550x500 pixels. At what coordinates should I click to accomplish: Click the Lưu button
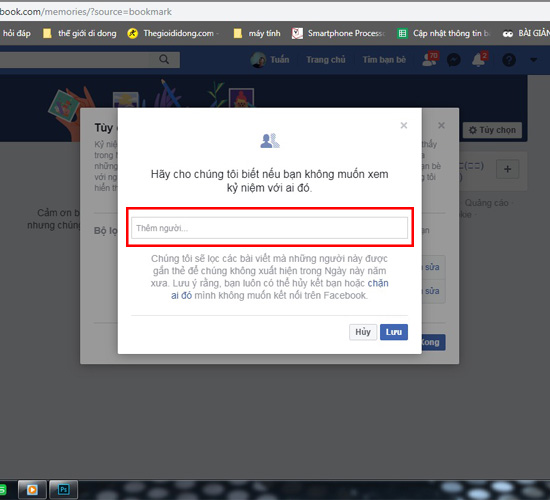(394, 332)
